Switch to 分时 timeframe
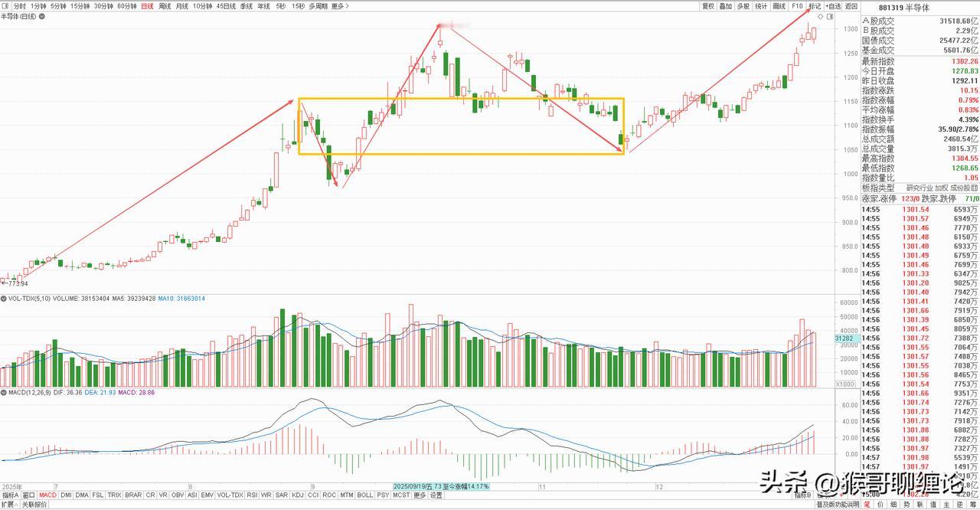Image resolution: width=980 pixels, height=510 pixels. (x=20, y=6)
